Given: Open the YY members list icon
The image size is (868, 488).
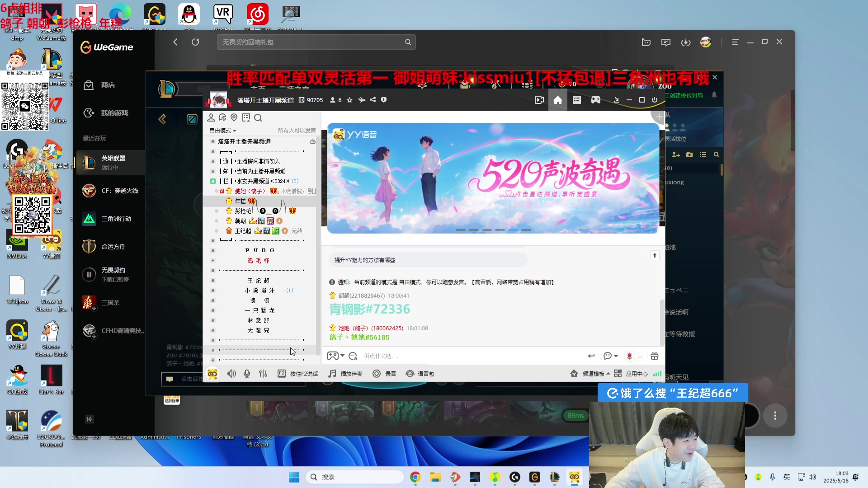Looking at the screenshot, I should 211,117.
